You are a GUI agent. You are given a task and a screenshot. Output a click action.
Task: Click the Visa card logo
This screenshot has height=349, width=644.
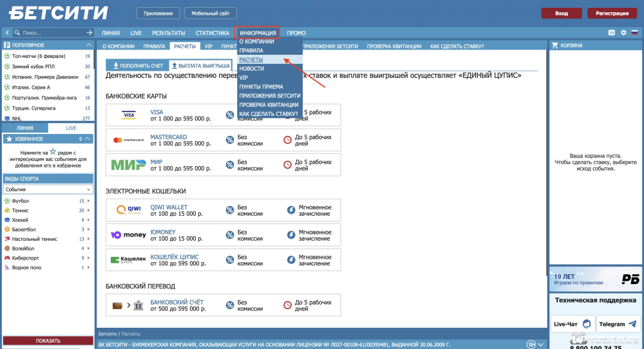129,115
